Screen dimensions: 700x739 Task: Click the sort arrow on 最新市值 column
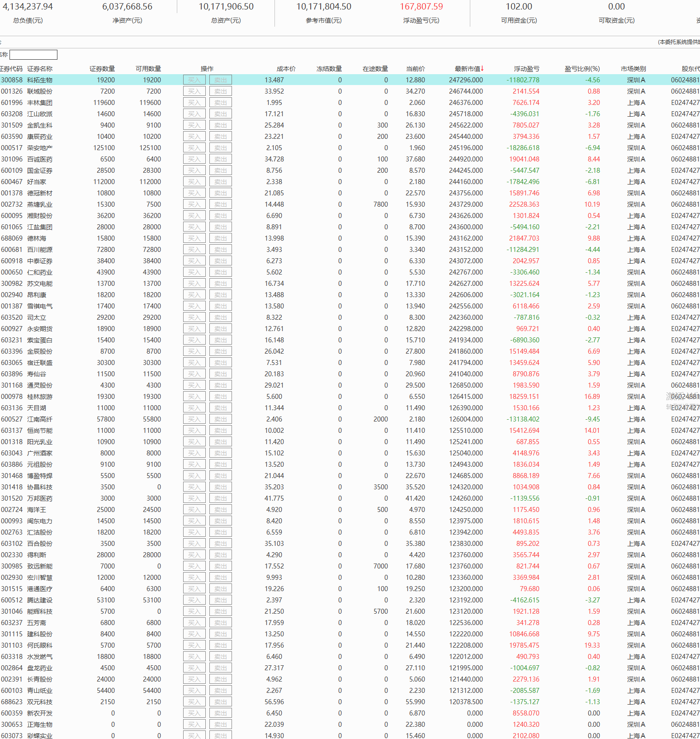point(482,68)
